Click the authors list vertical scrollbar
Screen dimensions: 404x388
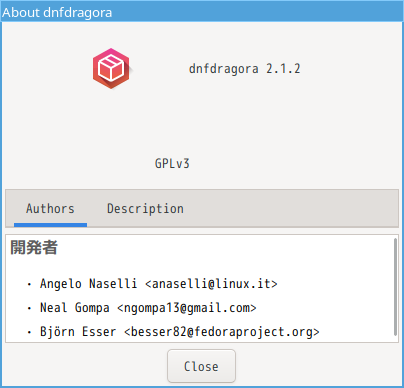pyautogui.click(x=395, y=287)
